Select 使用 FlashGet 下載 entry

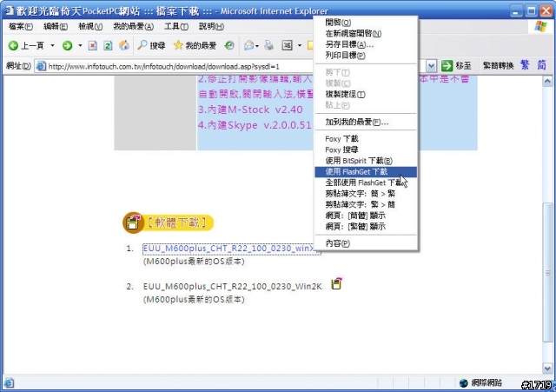[366, 172]
